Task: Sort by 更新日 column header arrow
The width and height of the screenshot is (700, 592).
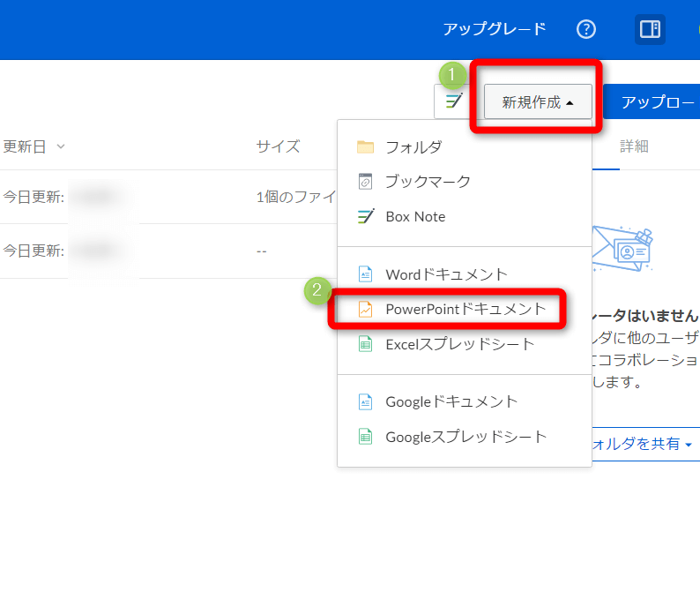Action: point(60,146)
